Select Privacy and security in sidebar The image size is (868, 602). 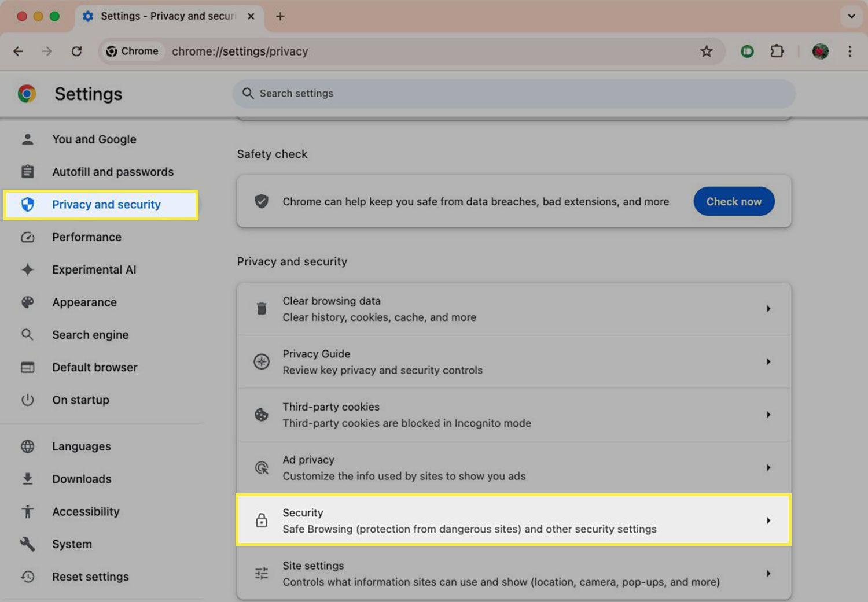(106, 205)
